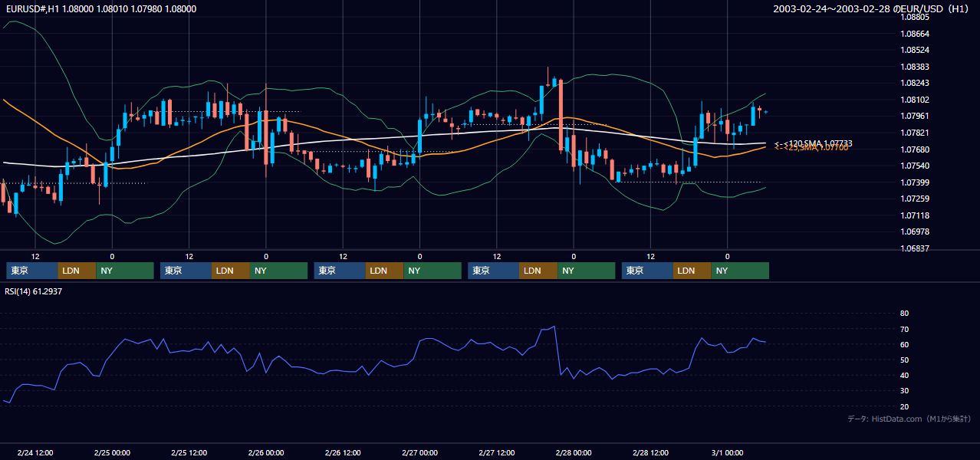Click RSI scale level 20
This screenshot has height=460, width=980.
tap(904, 406)
